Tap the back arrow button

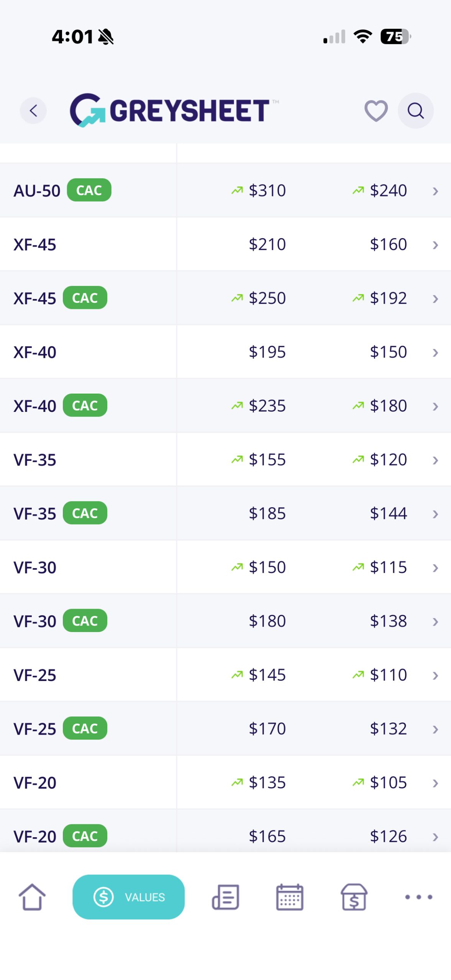click(33, 111)
